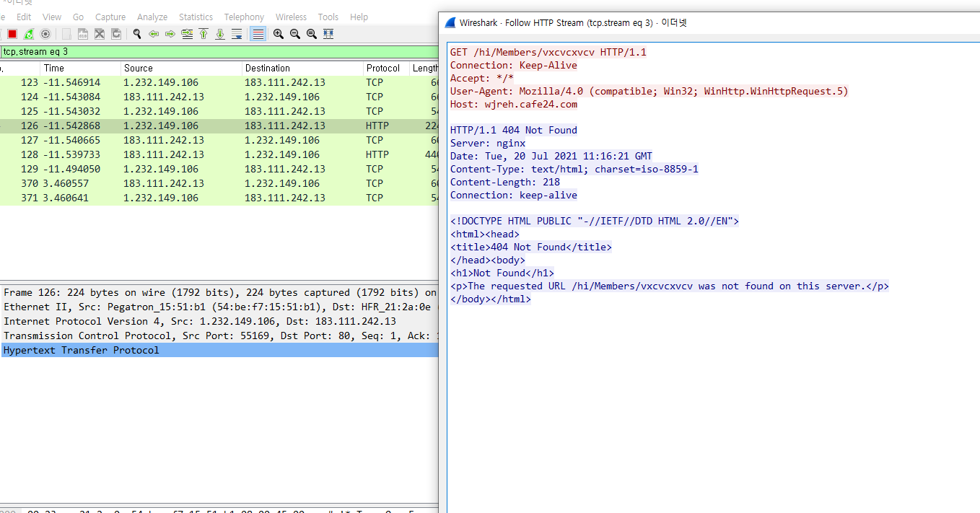
Task: Select HTTP packet 126 row
Action: (219, 126)
